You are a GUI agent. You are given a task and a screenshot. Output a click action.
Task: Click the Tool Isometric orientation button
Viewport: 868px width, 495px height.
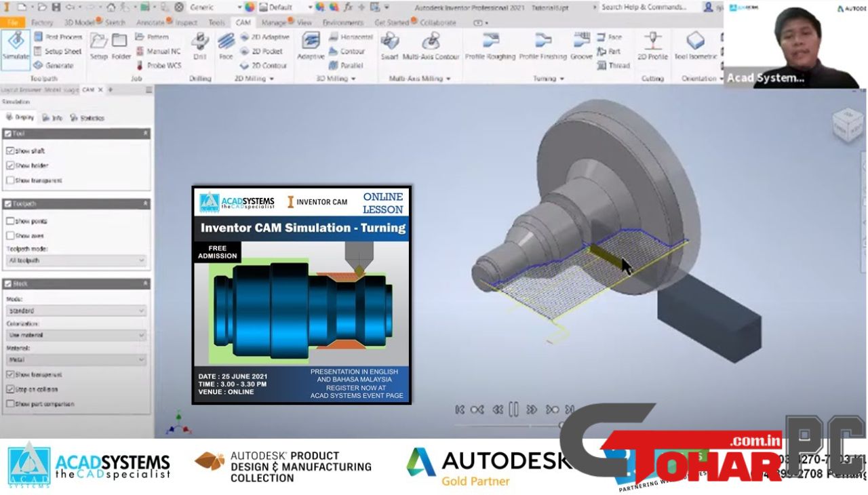click(x=695, y=47)
